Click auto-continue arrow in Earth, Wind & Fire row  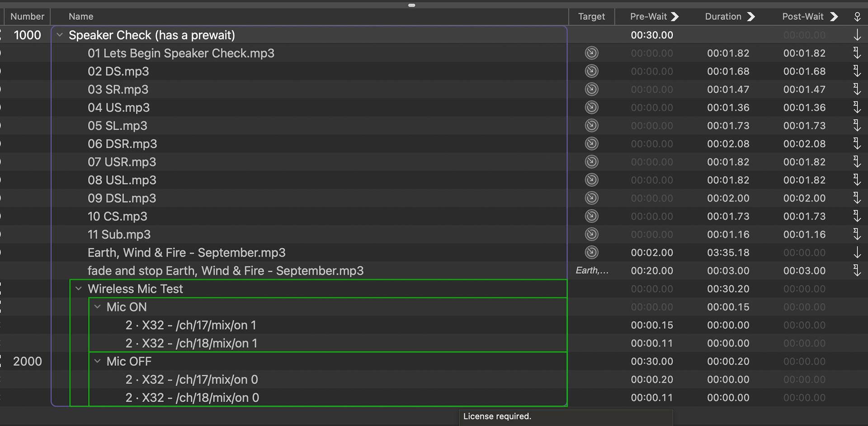[x=857, y=252]
